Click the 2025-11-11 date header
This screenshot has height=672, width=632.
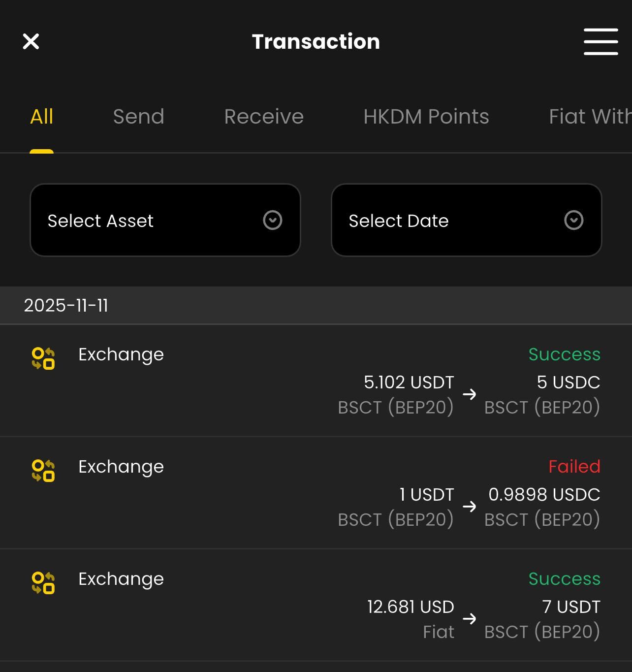point(66,305)
